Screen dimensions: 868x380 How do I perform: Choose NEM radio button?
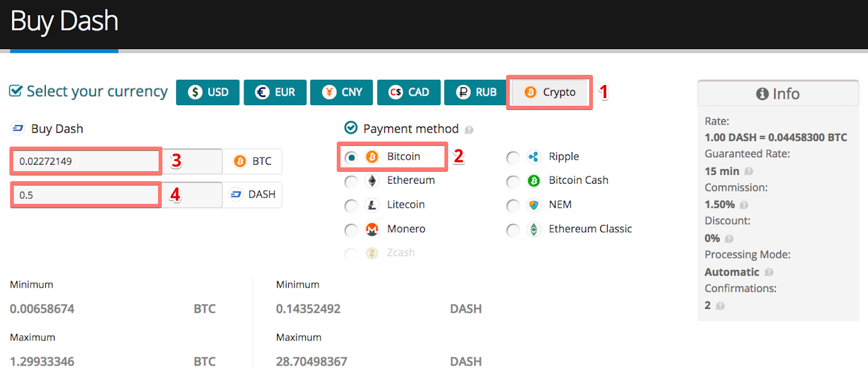(513, 205)
